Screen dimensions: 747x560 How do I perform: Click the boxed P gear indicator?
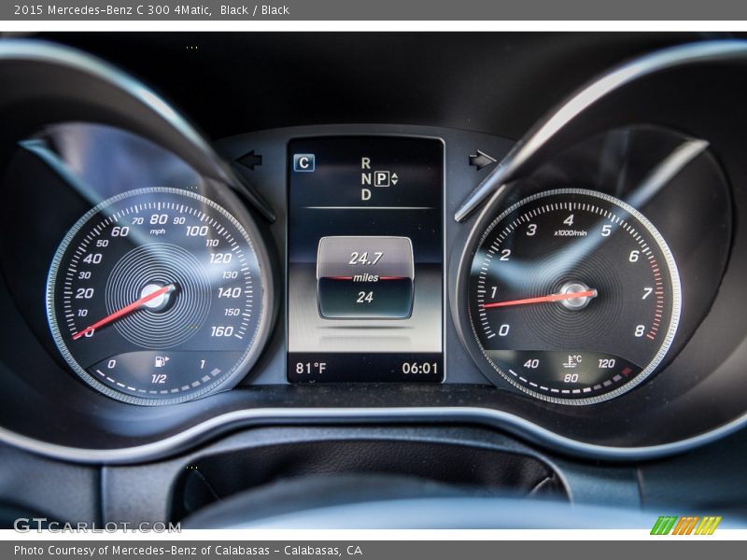pyautogui.click(x=382, y=178)
